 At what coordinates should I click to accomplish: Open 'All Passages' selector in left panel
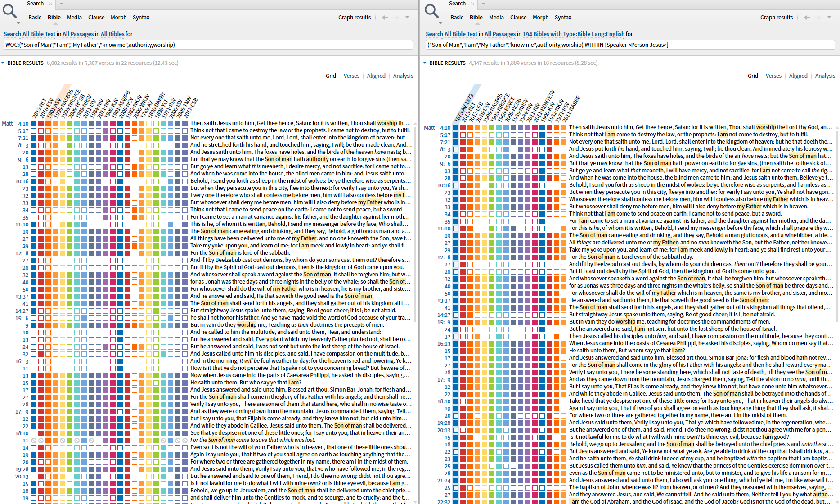click(78, 34)
